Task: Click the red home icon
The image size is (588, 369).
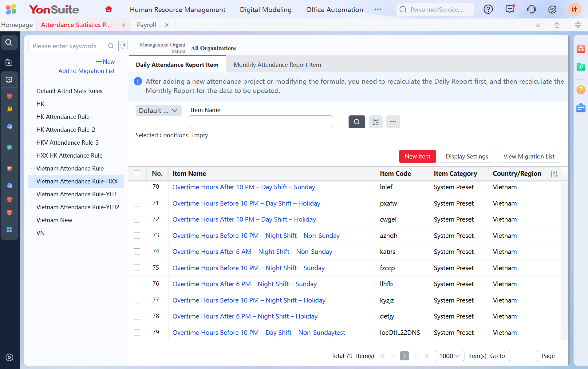Action: coord(109,10)
